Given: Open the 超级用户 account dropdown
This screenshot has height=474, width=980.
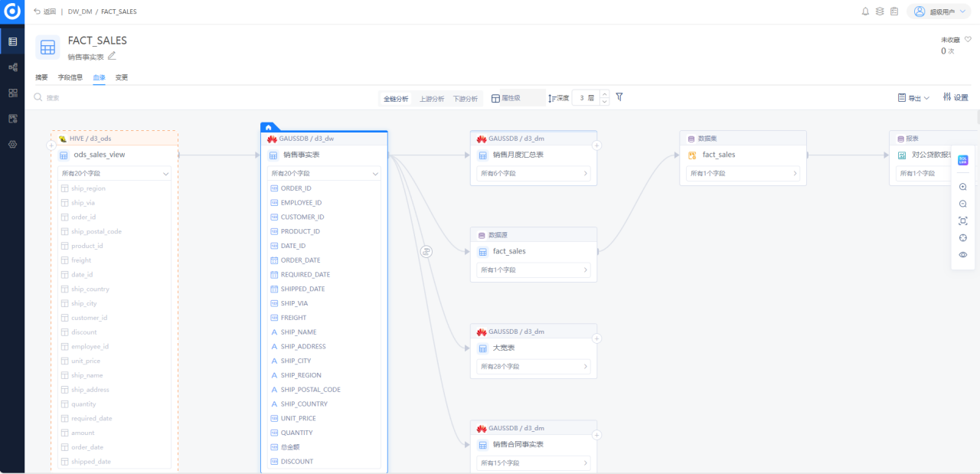Looking at the screenshot, I should coord(939,11).
